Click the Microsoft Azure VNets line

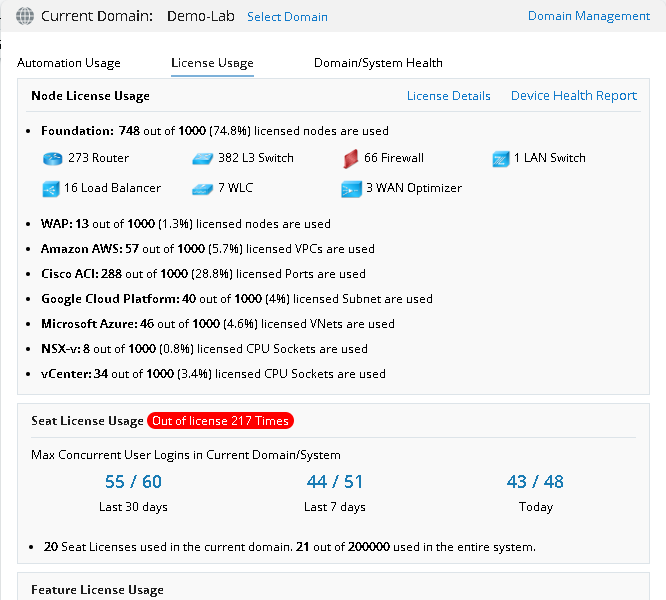click(x=218, y=324)
